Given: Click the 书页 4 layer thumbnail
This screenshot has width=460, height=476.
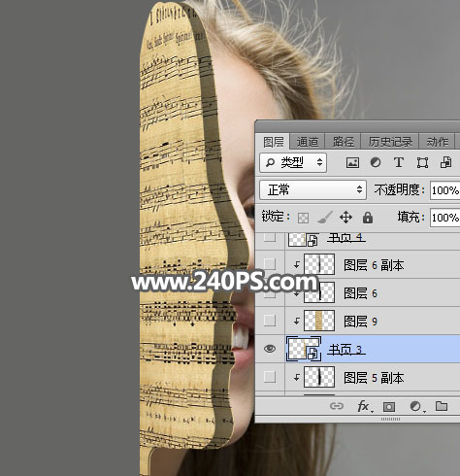Looking at the screenshot, I should coord(303,239).
